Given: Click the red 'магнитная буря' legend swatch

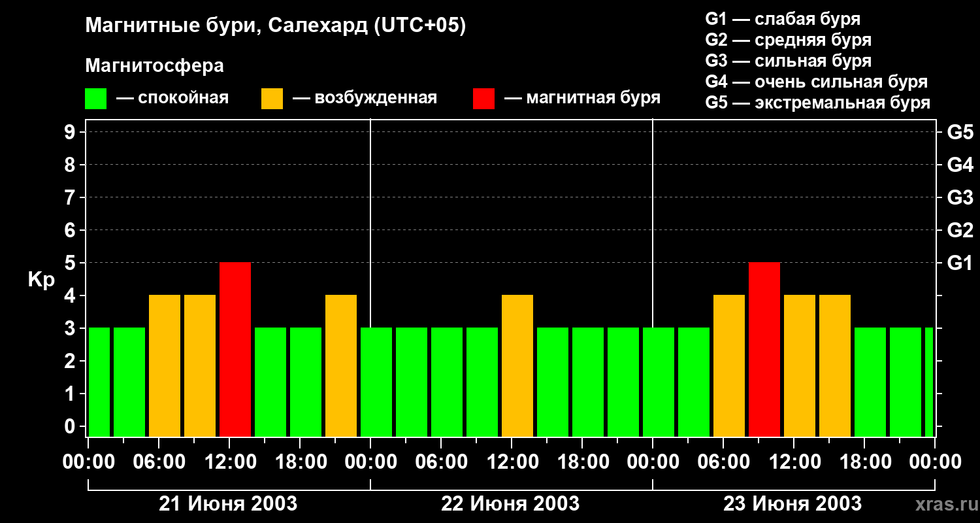Looking at the screenshot, I should point(483,99).
